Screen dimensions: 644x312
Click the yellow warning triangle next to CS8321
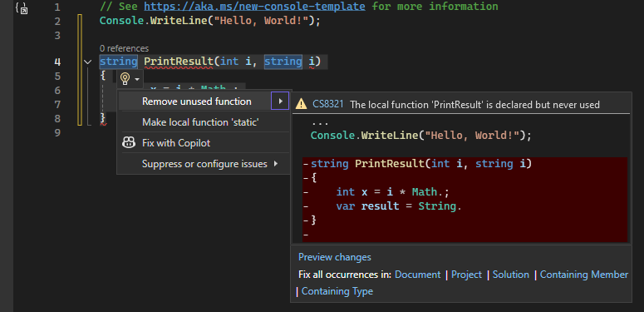301,104
